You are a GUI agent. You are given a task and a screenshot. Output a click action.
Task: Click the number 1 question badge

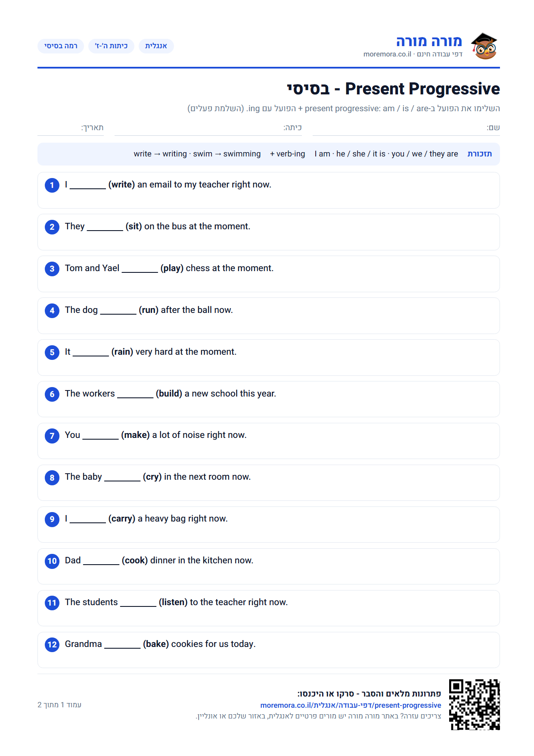[x=52, y=185]
